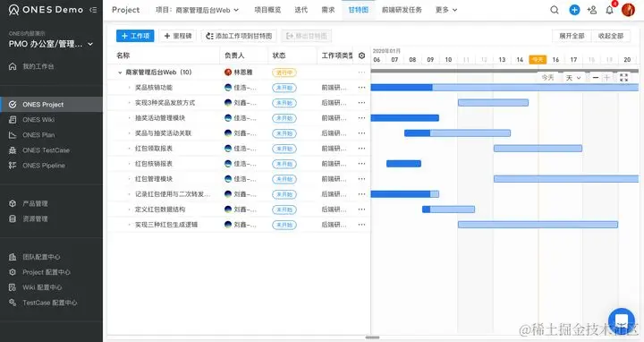Viewport: 644px width, 342px height.
Task: Open more options for 商家管理后台Web row
Action: pyautogui.click(x=361, y=73)
